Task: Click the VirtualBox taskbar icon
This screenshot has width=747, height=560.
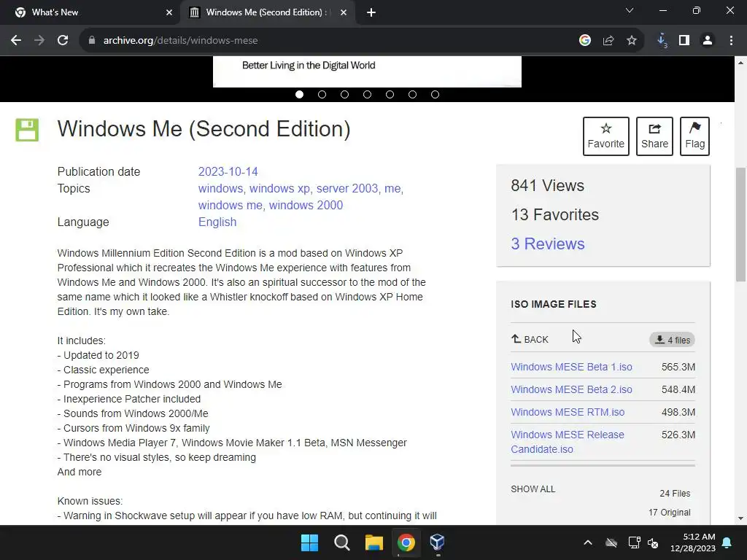Action: (x=438, y=542)
